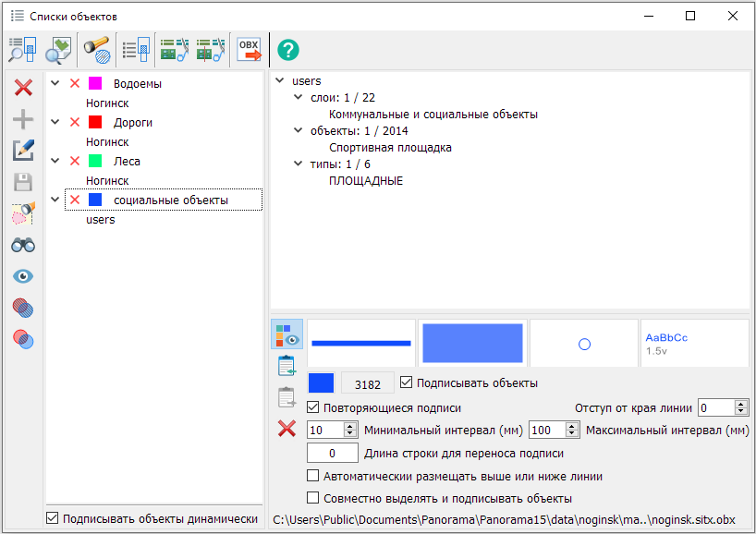This screenshot has width=756, height=534.
Task: Select the 'Дороги' list item
Action: (133, 122)
